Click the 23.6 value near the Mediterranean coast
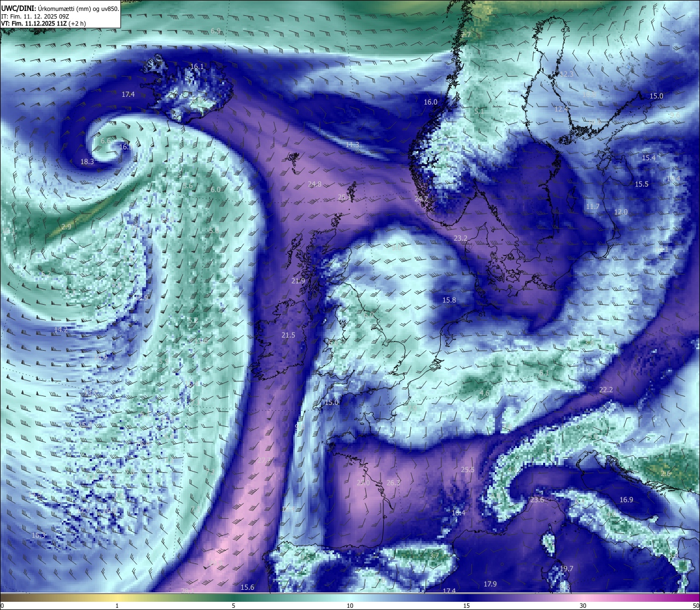700x610 pixels. (537, 500)
